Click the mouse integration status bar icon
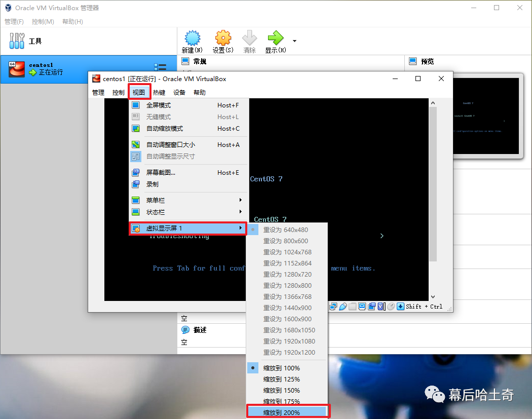Screen dimensions: 532x419 click(391, 307)
